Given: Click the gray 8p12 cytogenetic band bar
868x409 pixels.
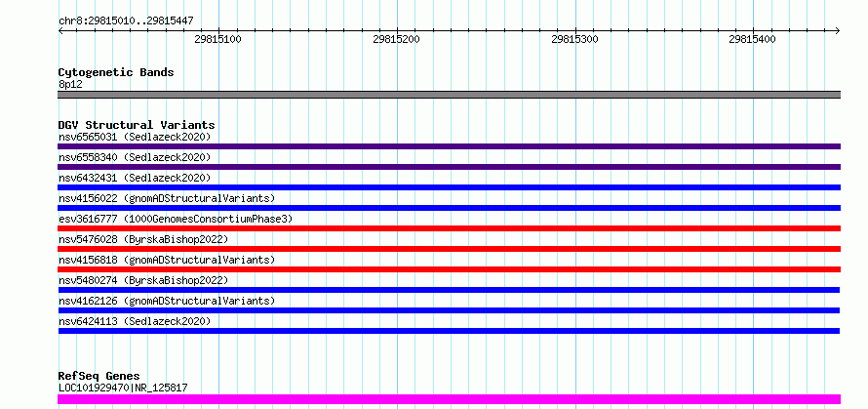Looking at the screenshot, I should (x=449, y=95).
